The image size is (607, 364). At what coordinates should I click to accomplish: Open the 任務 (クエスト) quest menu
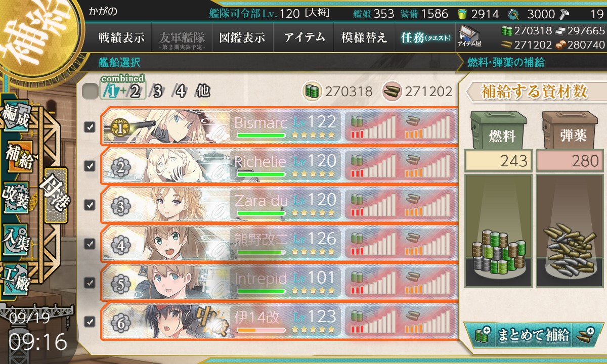tap(425, 37)
